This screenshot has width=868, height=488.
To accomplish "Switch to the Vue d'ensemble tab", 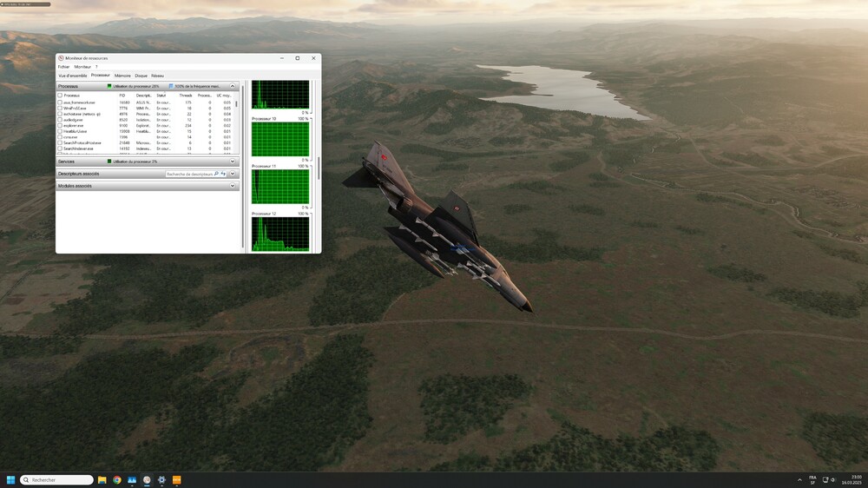I will pyautogui.click(x=73, y=76).
